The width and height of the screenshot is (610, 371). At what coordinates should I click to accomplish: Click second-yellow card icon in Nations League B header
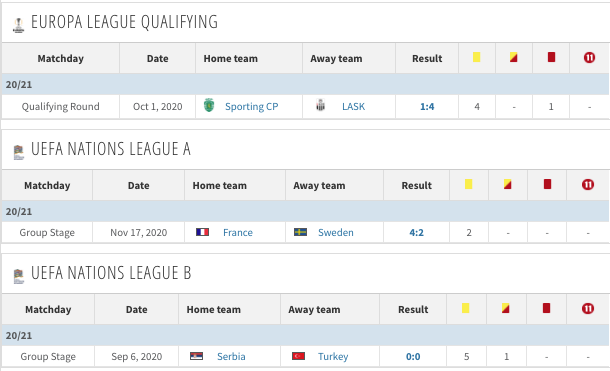505,308
